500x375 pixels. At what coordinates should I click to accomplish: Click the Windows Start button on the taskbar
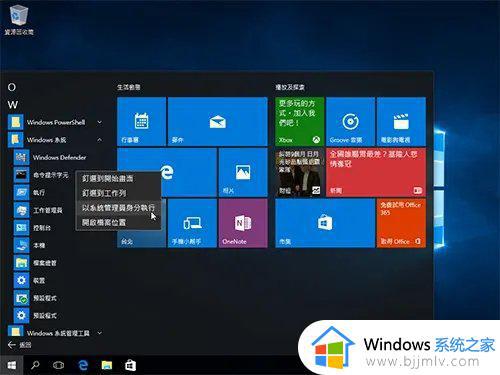click(x=12, y=365)
